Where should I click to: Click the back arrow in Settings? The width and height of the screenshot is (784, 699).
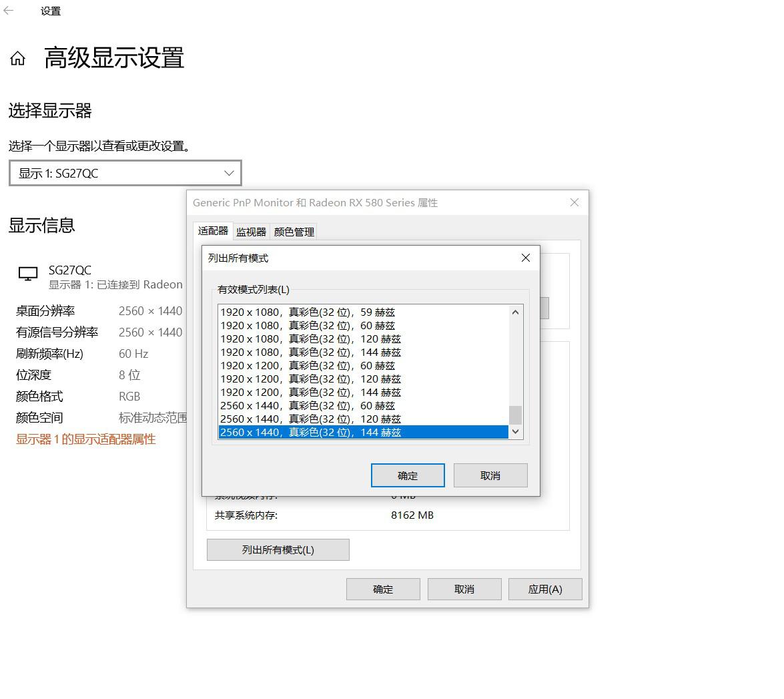[9, 10]
